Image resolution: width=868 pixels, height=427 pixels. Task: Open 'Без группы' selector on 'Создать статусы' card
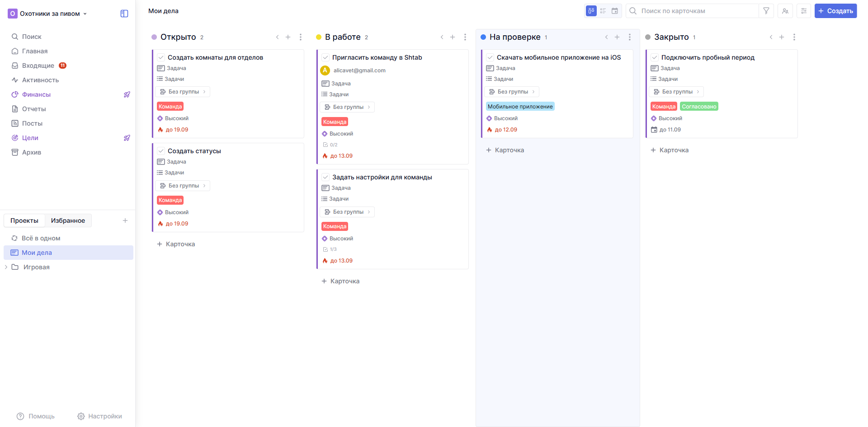(x=183, y=186)
